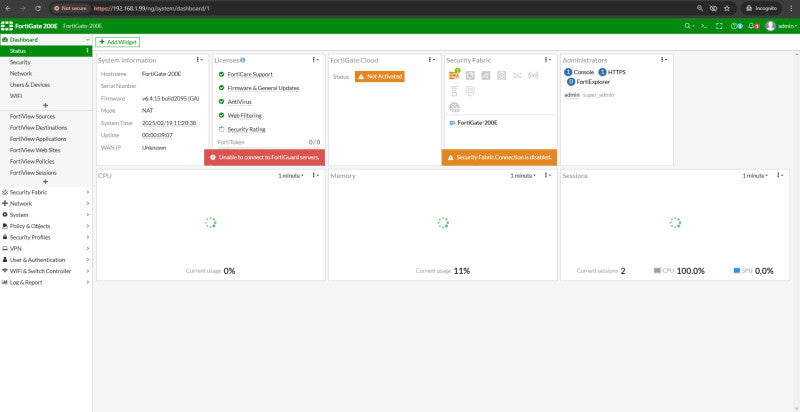
Task: Bookmark this page with the star icon
Action: coord(727,8)
